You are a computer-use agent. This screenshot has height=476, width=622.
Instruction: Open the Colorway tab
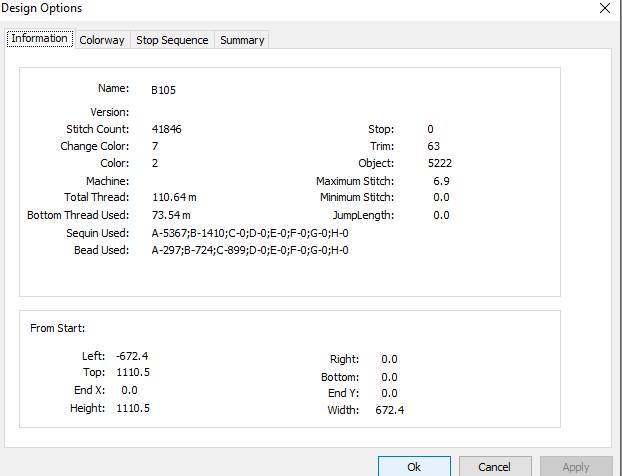[x=102, y=40]
